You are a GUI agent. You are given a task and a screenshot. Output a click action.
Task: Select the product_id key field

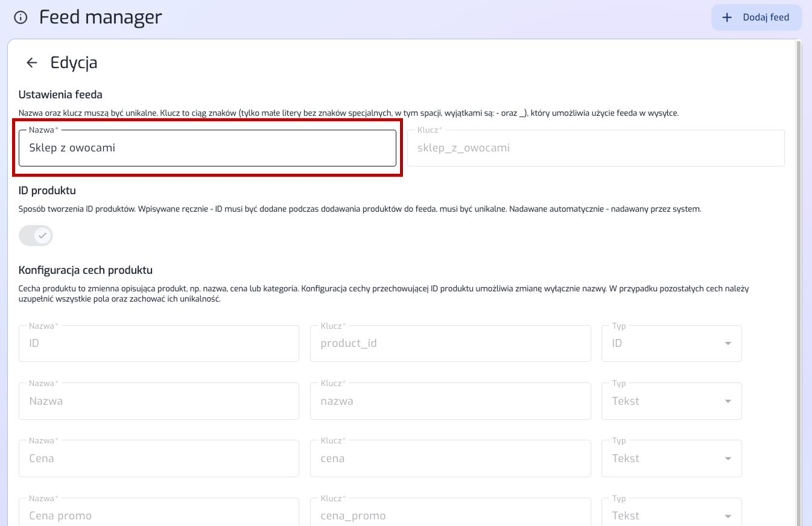click(450, 343)
